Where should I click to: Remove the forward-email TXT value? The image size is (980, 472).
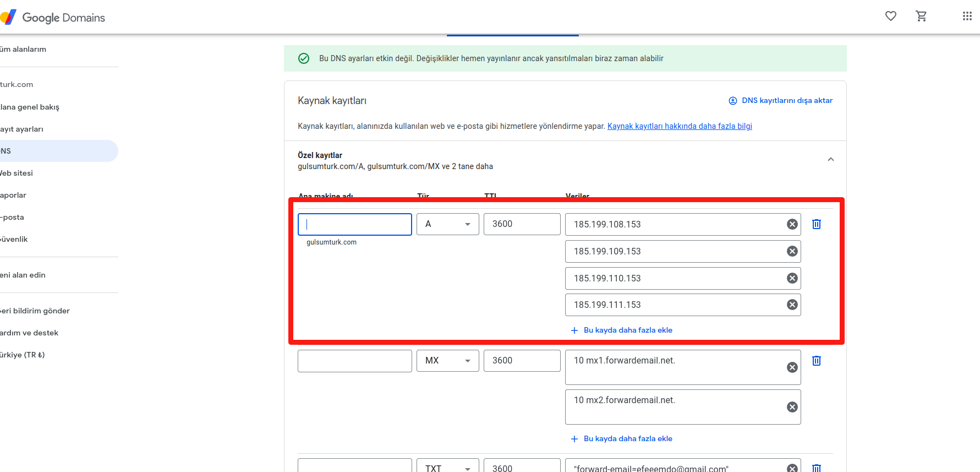click(792, 468)
